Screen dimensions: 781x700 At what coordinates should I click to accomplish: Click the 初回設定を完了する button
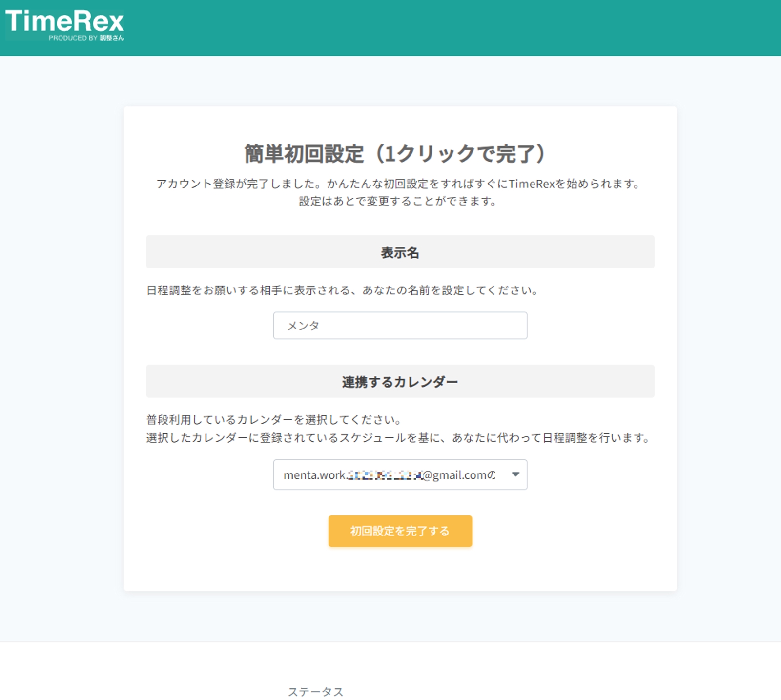400,531
